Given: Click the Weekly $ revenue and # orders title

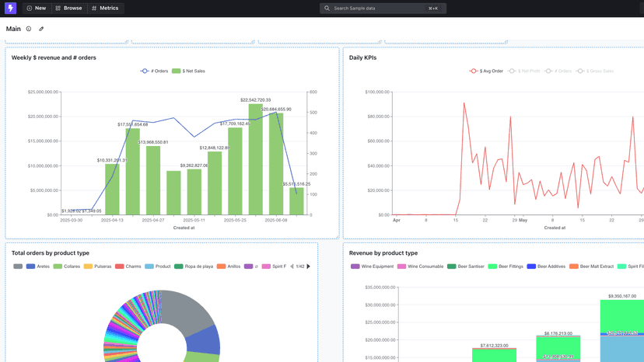Looking at the screenshot, I should (54, 57).
